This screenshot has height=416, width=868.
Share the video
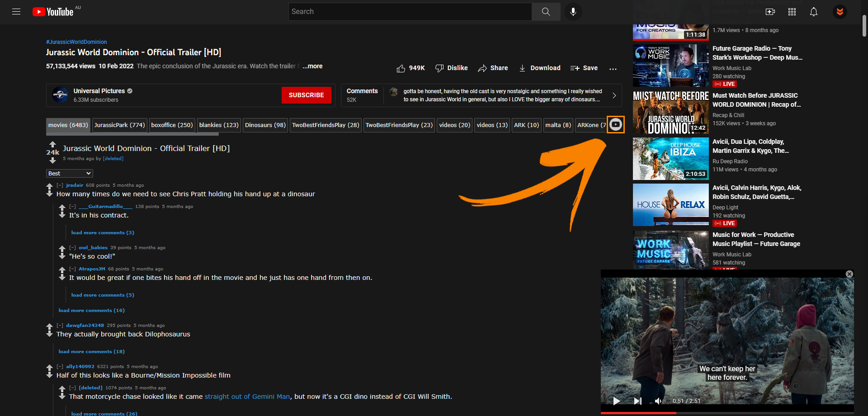493,68
